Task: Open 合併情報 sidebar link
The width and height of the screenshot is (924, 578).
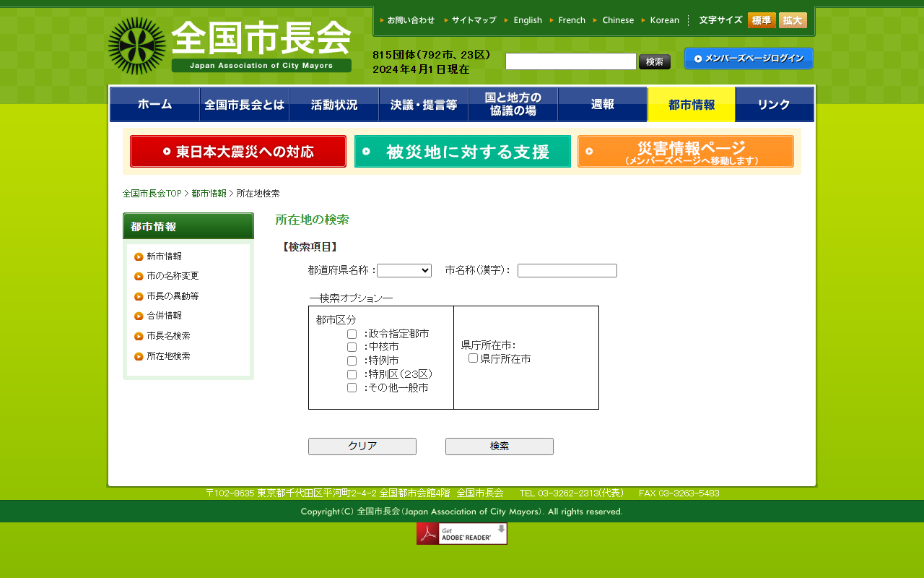Action: coord(164,316)
